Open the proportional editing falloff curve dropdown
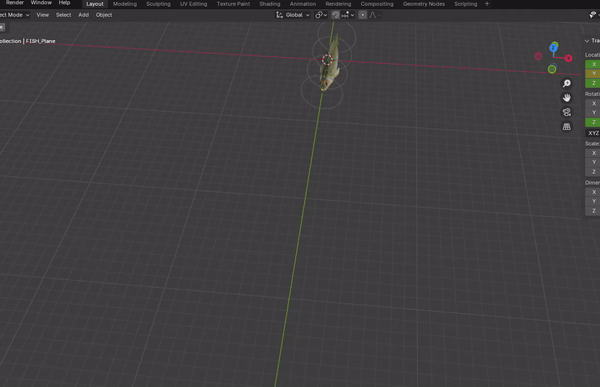Image resolution: width=600 pixels, height=387 pixels. coord(375,15)
